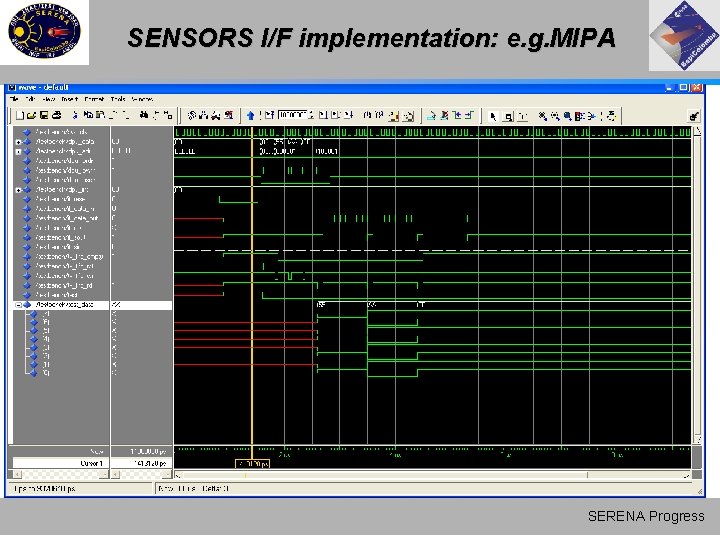
Task: Select bit (6) of the expanded bus
Action: pyautogui.click(x=46, y=322)
